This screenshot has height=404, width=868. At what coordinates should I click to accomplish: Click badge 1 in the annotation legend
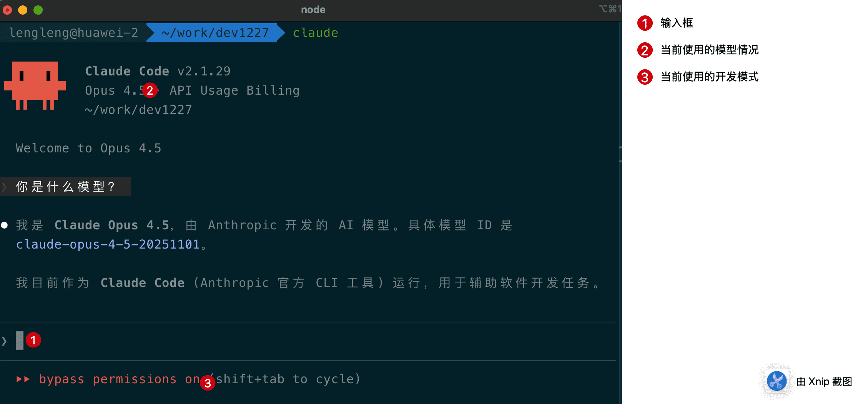pos(645,23)
